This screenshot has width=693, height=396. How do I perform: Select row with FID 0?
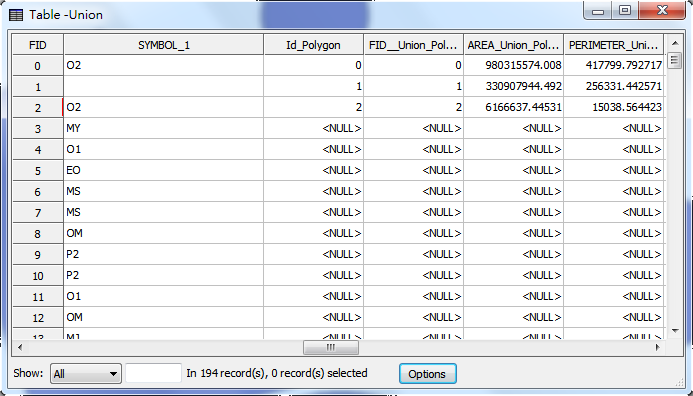tap(38, 65)
